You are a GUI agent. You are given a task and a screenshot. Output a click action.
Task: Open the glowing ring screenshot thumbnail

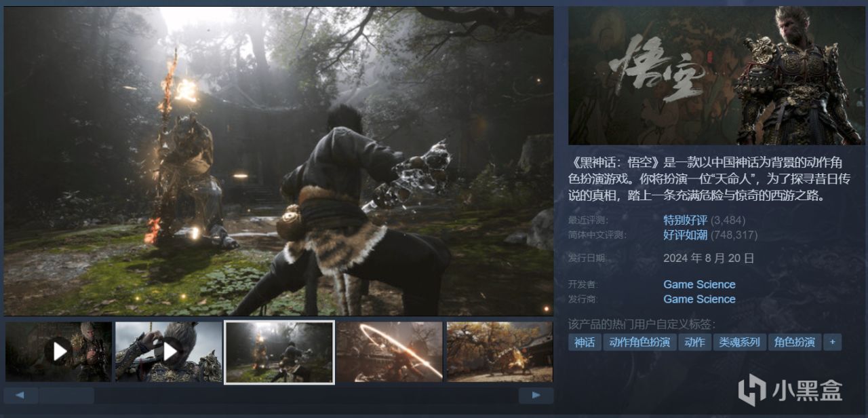tap(390, 351)
